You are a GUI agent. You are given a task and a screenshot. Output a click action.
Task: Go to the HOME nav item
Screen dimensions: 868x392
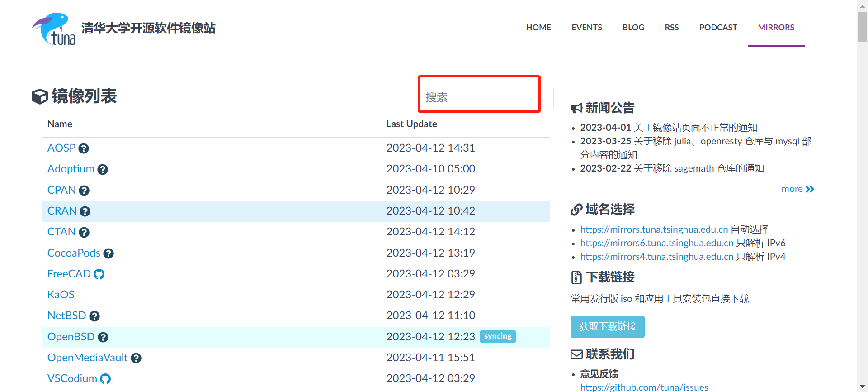click(x=538, y=28)
